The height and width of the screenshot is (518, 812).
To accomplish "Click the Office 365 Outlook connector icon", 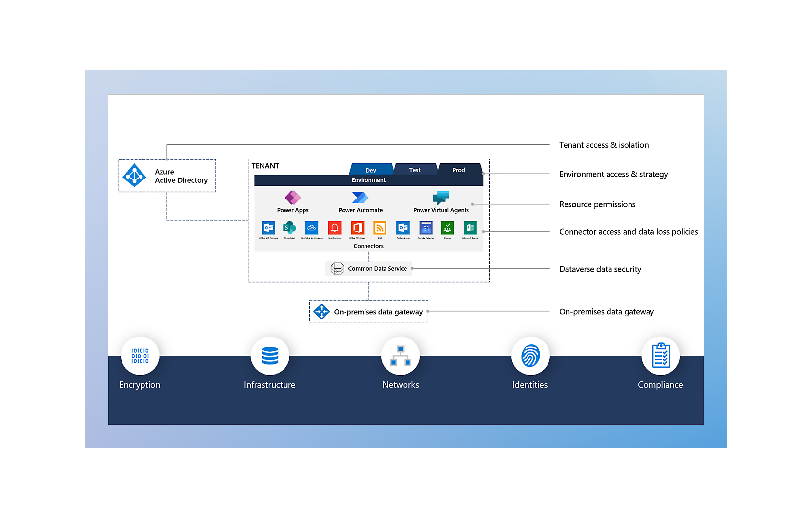I will coord(268,228).
